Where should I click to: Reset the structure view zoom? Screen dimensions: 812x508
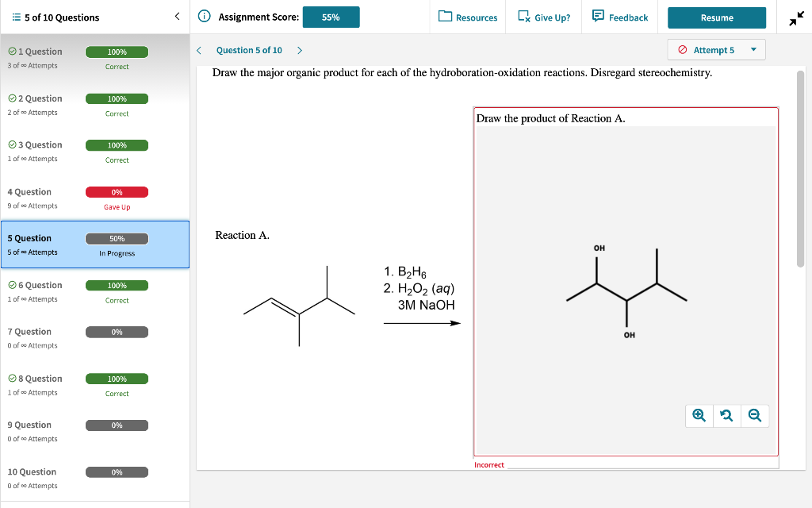pyautogui.click(x=726, y=415)
